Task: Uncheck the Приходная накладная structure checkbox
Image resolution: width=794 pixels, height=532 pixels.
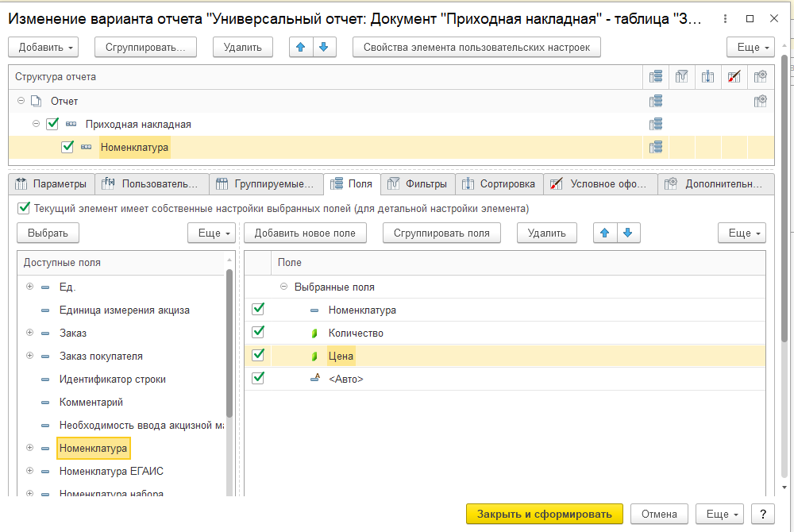Action: click(x=52, y=124)
